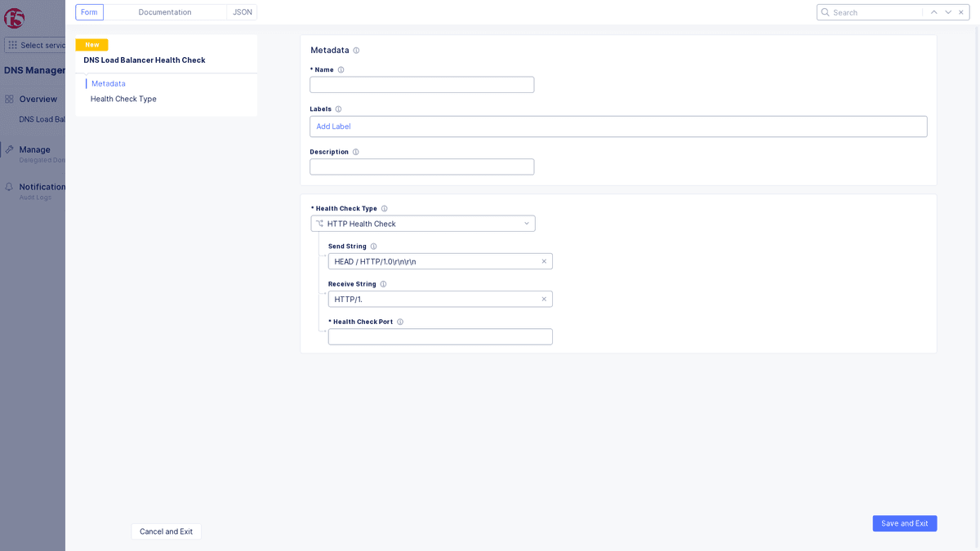980x551 pixels.
Task: Click the info icon beside Name field
Action: 342,70
